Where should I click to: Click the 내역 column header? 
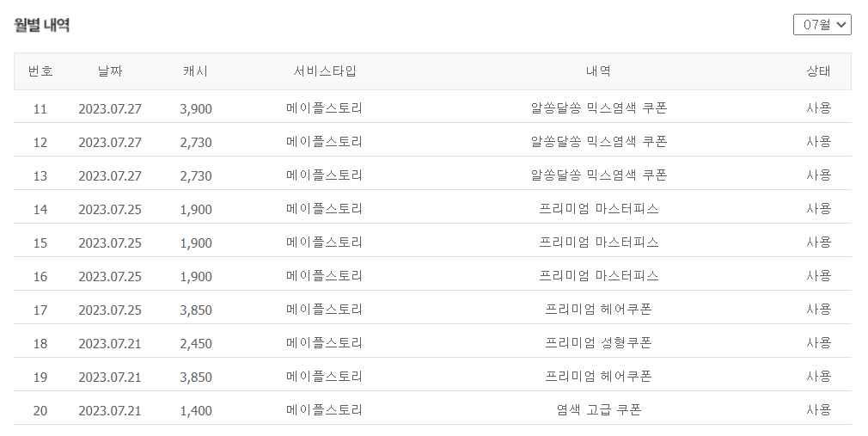[x=599, y=71]
